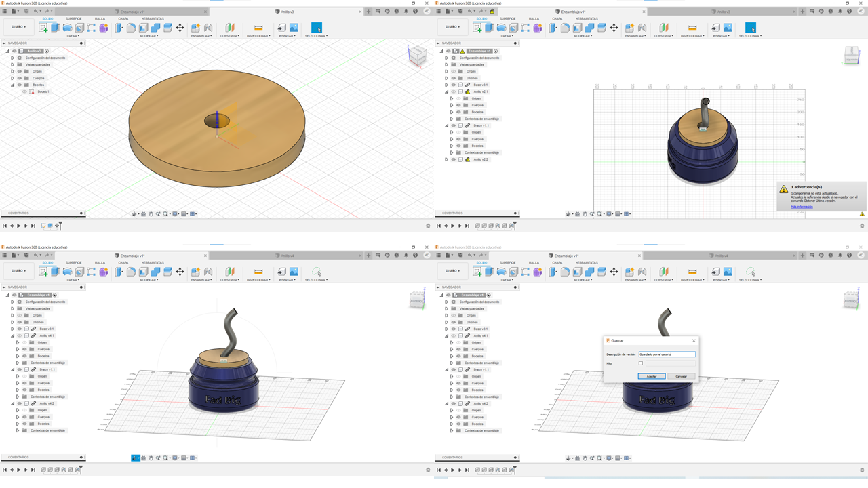Image resolution: width=868 pixels, height=488 pixels.
Task: Click Insert Derive icon in bottom-left window
Action: [281, 272]
